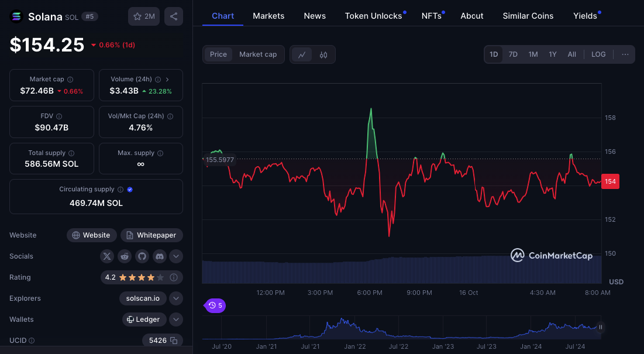
Task: Show Volume (24h) info icon
Action: 158,79
